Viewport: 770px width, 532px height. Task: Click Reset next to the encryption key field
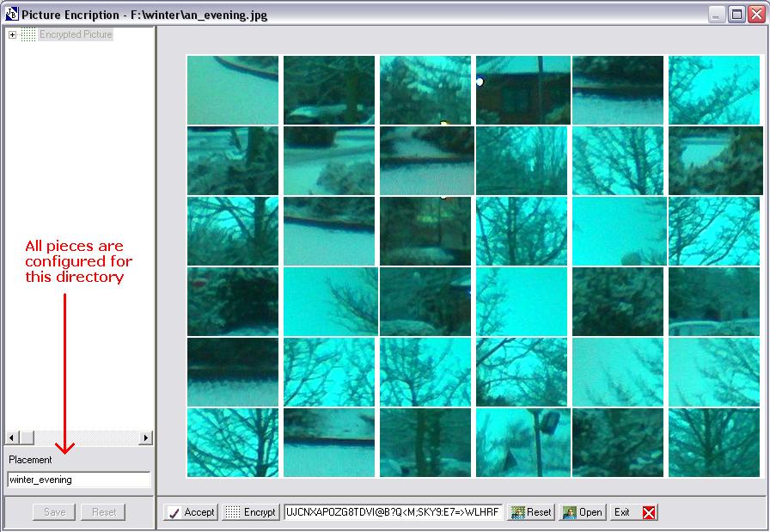pyautogui.click(x=531, y=512)
